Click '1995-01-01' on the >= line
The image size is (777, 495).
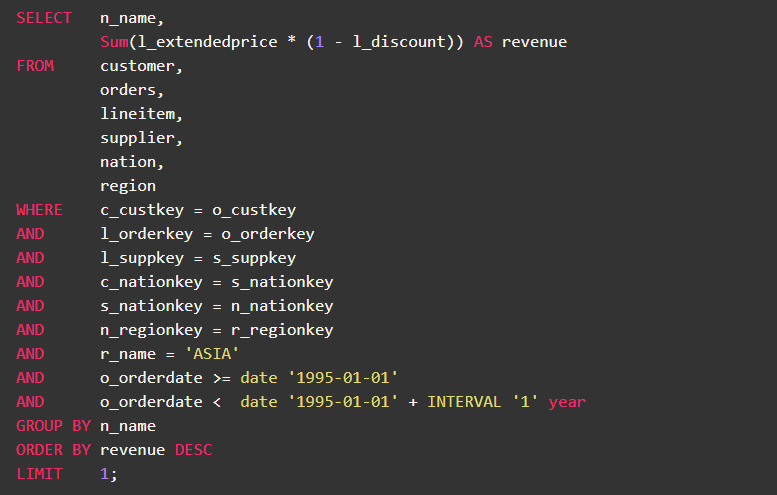pyautogui.click(x=343, y=378)
